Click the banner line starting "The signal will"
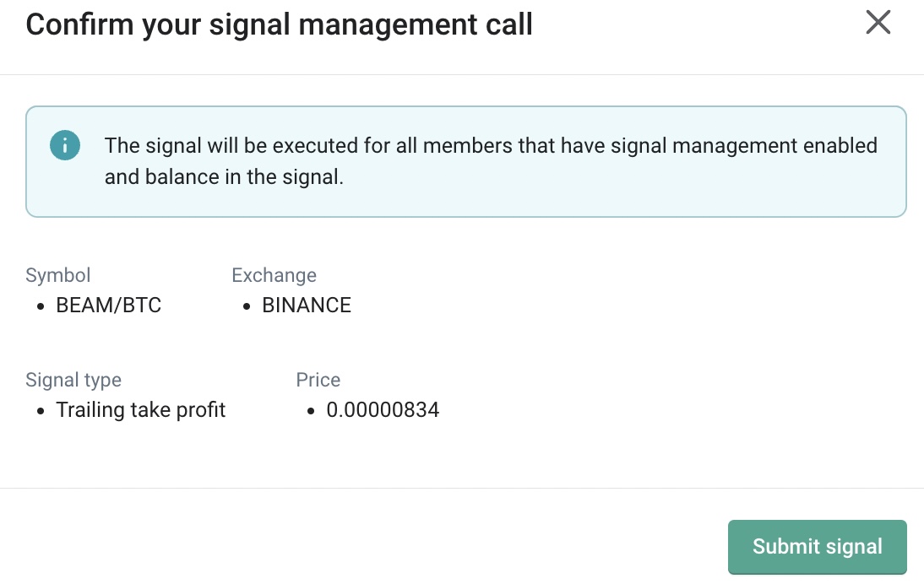The width and height of the screenshot is (924, 584). [x=490, y=146]
